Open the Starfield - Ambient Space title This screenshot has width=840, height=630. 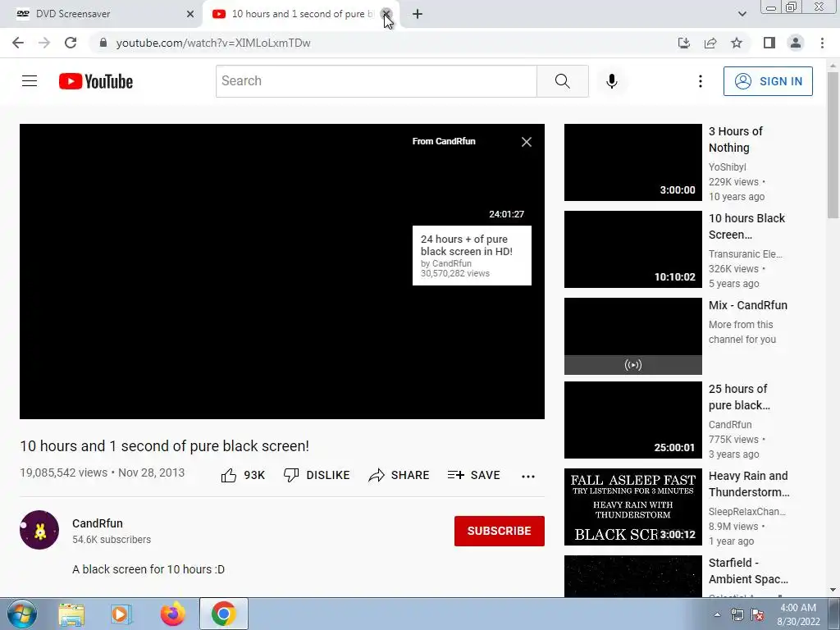pos(748,571)
